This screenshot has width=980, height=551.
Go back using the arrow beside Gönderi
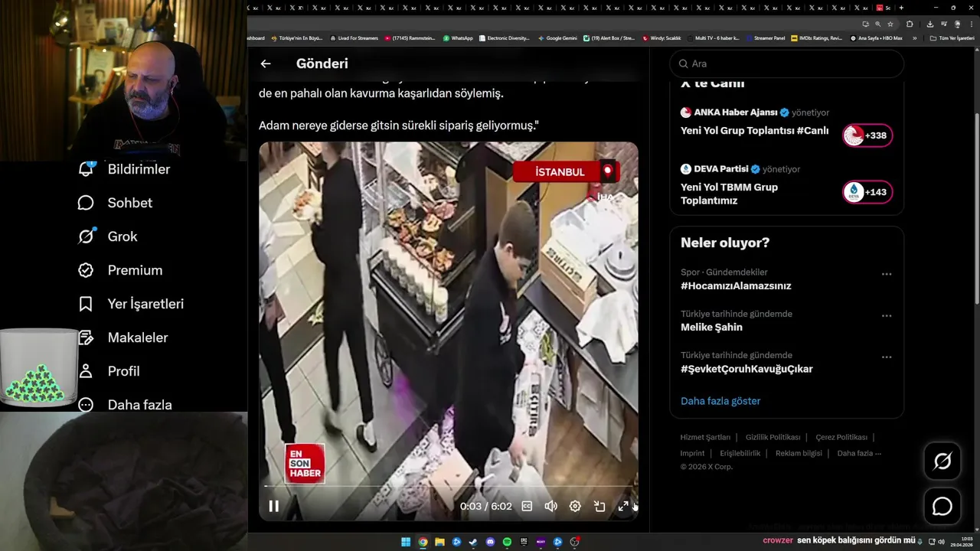[x=266, y=64]
